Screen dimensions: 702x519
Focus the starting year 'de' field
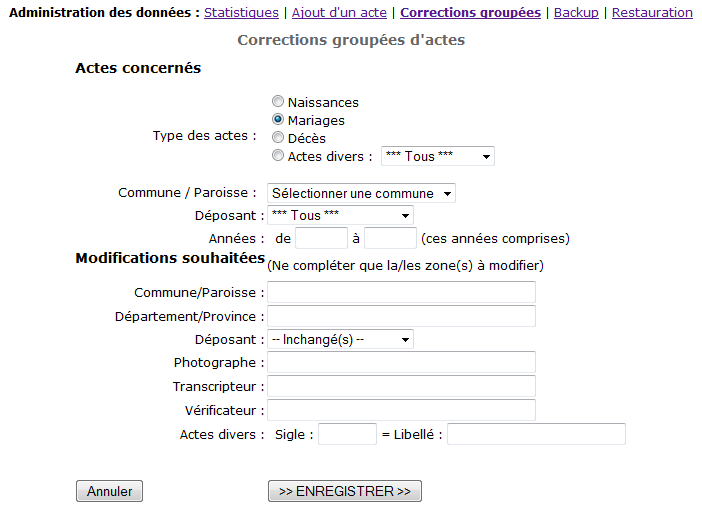[x=321, y=238]
